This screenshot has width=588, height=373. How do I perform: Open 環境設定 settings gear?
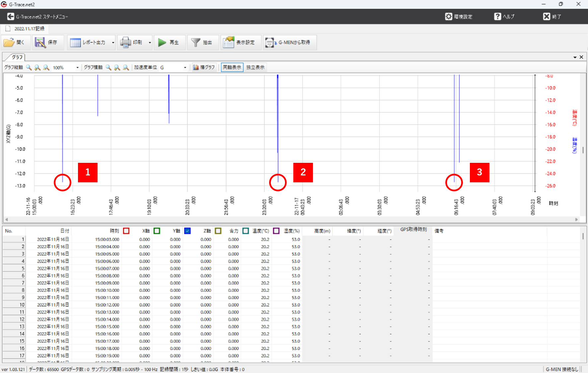pyautogui.click(x=448, y=17)
